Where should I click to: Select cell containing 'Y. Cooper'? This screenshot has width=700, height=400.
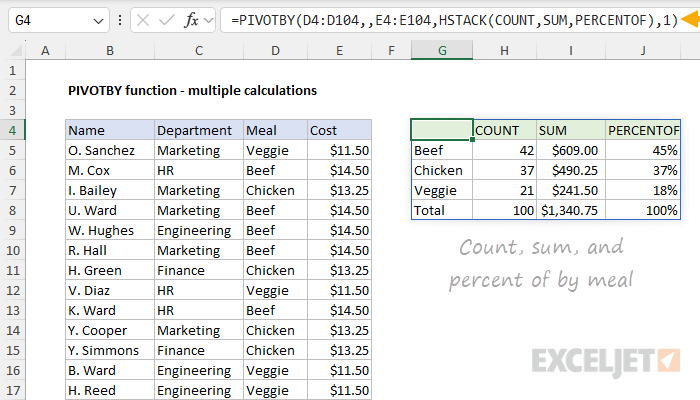click(x=110, y=330)
